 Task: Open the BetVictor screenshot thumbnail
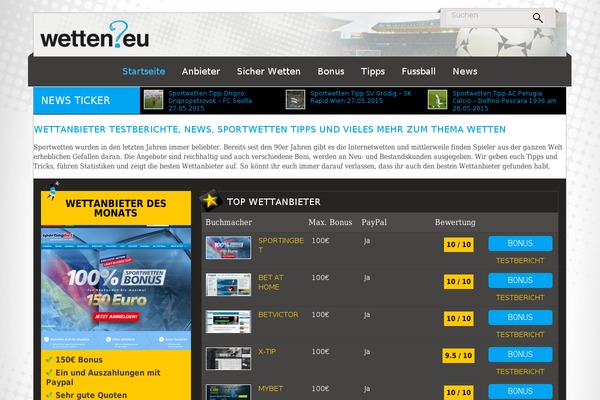click(228, 322)
